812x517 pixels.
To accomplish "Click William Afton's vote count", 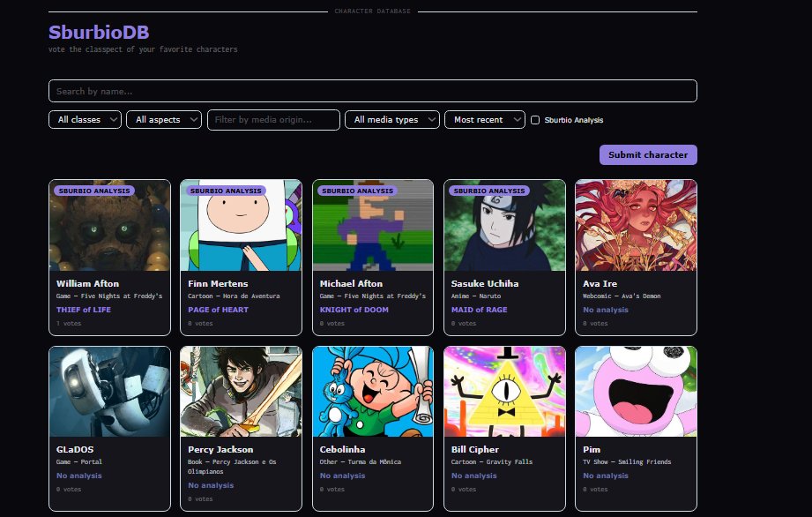I will (69, 323).
